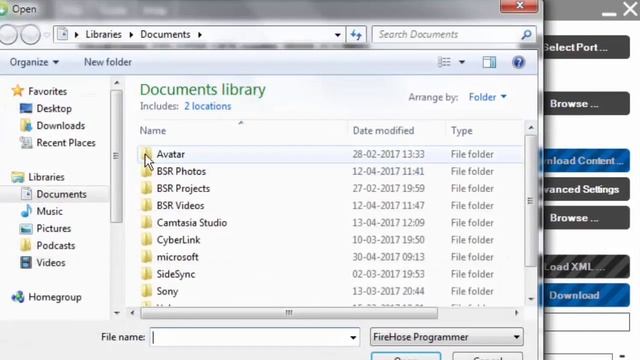
Task: Click the Videos library icon
Action: coord(26,262)
